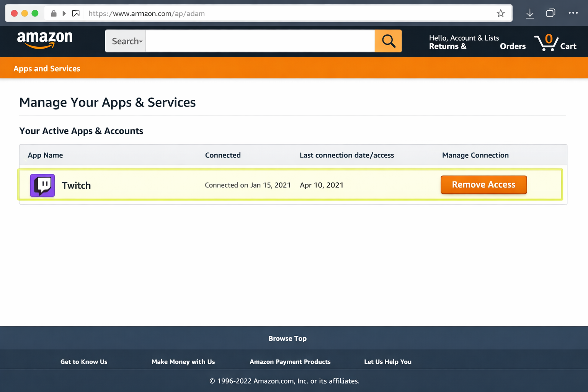The width and height of the screenshot is (588, 392).
Task: Click the forward navigation arrow
Action: pyautogui.click(x=64, y=13)
